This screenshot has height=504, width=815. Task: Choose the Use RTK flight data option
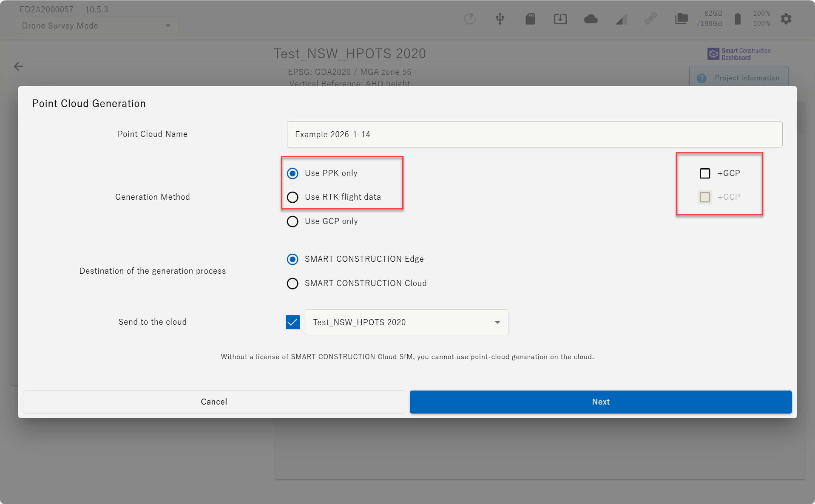(x=292, y=197)
